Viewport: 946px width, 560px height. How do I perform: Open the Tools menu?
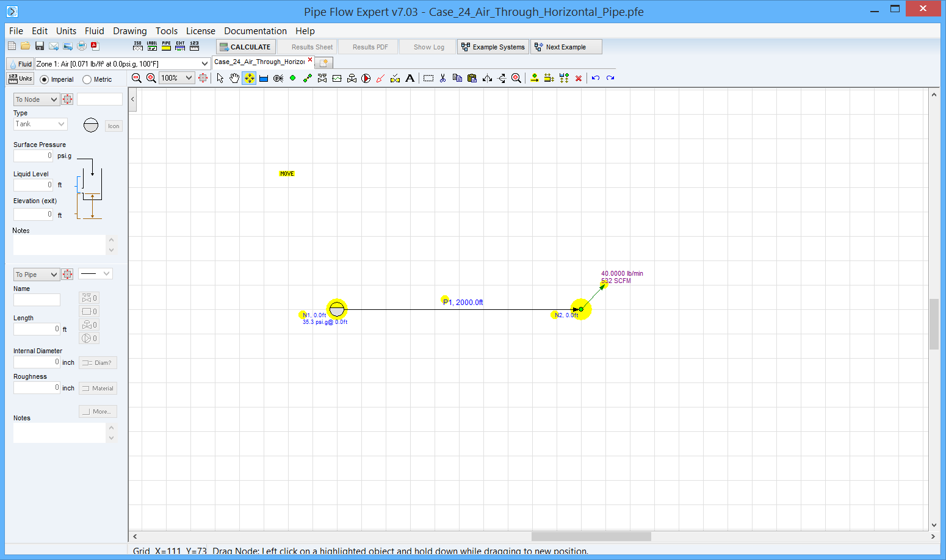tap(167, 31)
